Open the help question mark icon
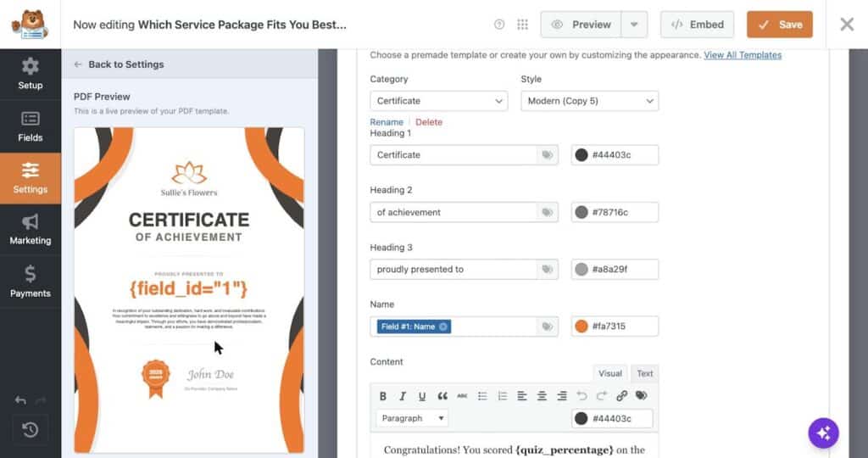The width and height of the screenshot is (868, 458). pos(499,25)
